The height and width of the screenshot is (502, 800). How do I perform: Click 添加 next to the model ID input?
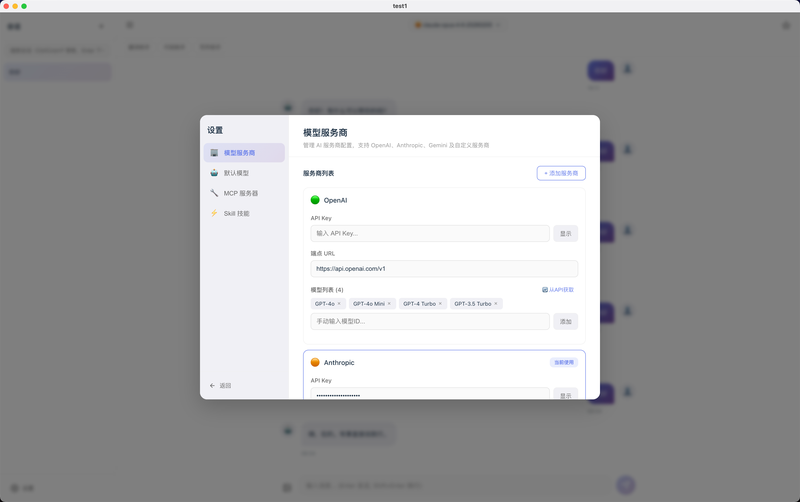tap(565, 321)
